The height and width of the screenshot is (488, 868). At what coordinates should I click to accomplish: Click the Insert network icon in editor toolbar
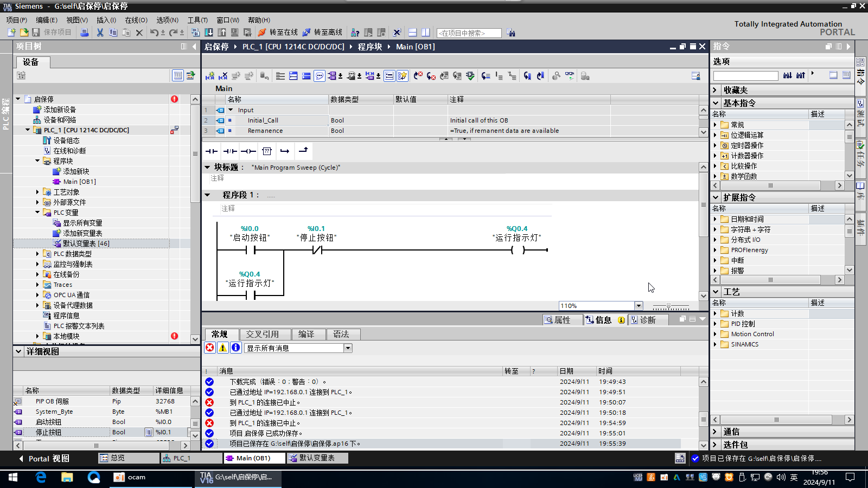point(210,76)
